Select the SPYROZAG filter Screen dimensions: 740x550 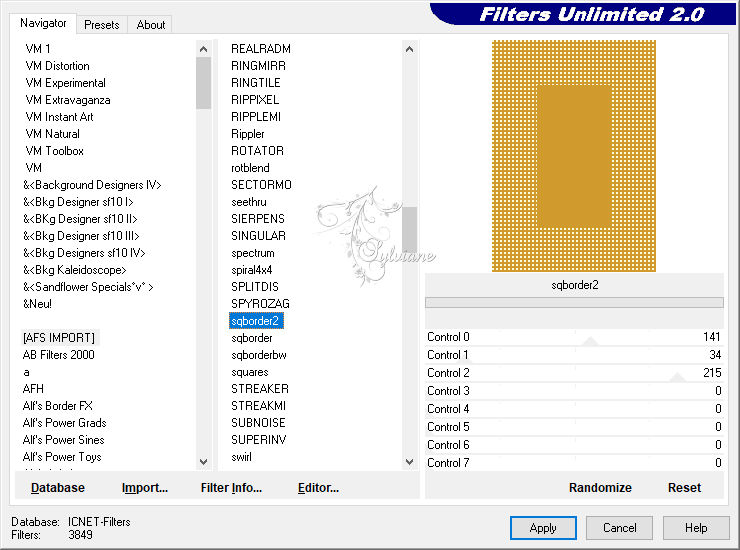(260, 304)
